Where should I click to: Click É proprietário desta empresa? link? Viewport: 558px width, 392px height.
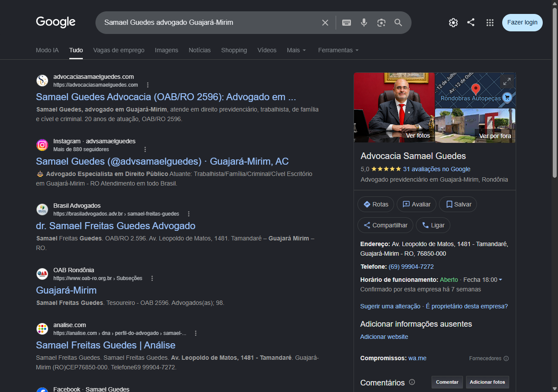467,306
